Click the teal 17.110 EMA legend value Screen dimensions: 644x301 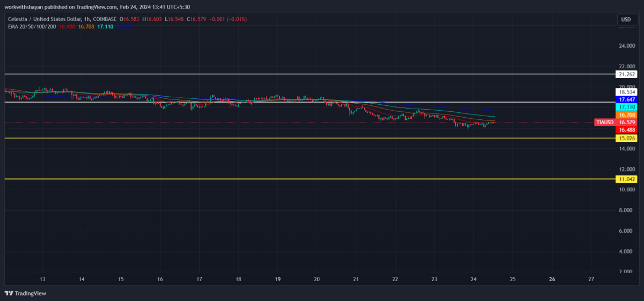(106, 26)
